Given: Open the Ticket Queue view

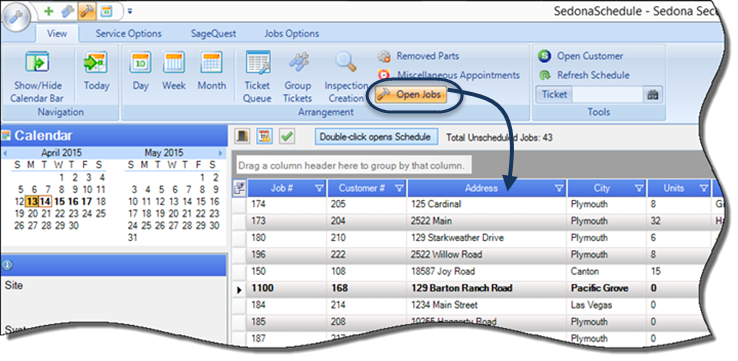Looking at the screenshot, I should [x=257, y=77].
